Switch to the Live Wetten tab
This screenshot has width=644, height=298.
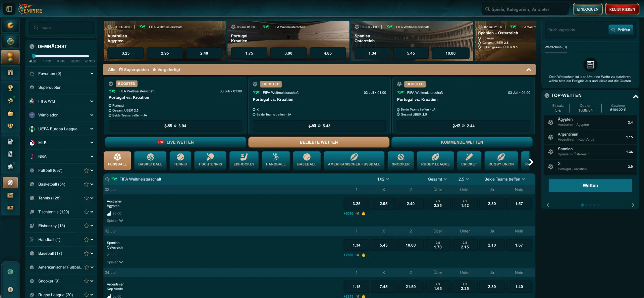[175, 142]
